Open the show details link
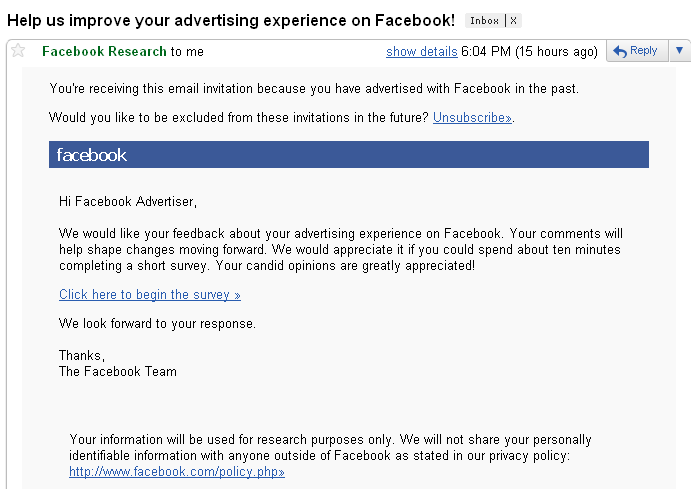 pyautogui.click(x=422, y=52)
